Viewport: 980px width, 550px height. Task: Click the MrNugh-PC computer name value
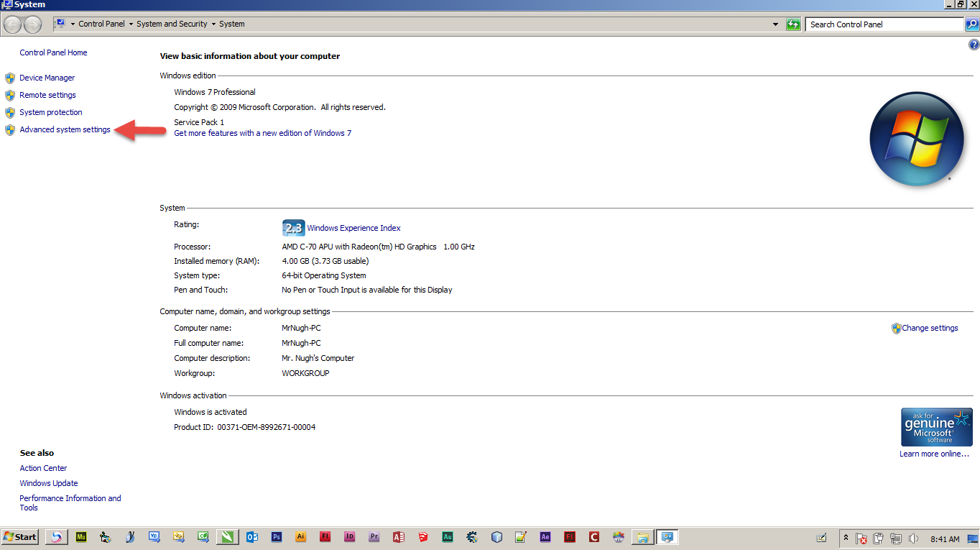point(301,328)
